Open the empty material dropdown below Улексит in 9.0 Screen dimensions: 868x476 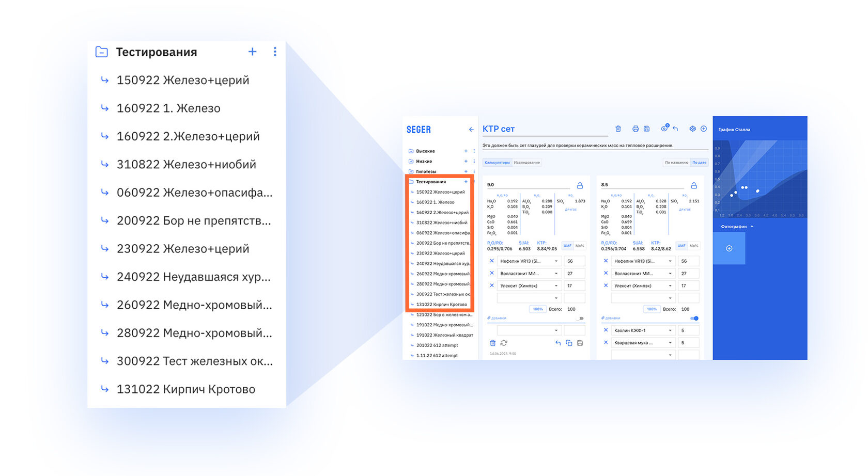[529, 298]
